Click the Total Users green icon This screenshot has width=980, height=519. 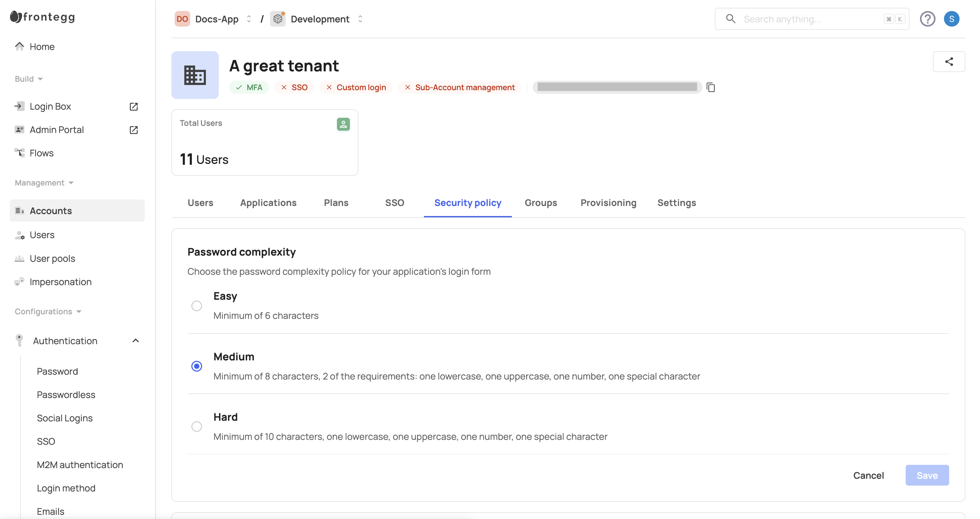pos(343,124)
